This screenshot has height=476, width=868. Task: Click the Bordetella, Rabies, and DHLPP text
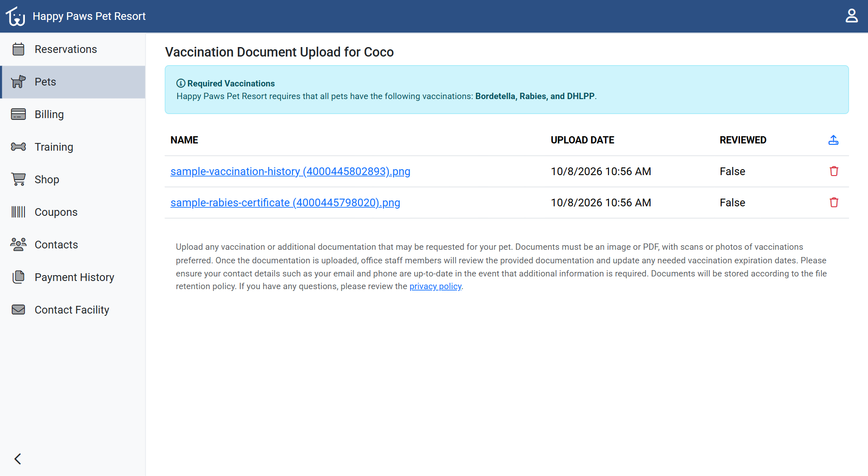click(535, 96)
